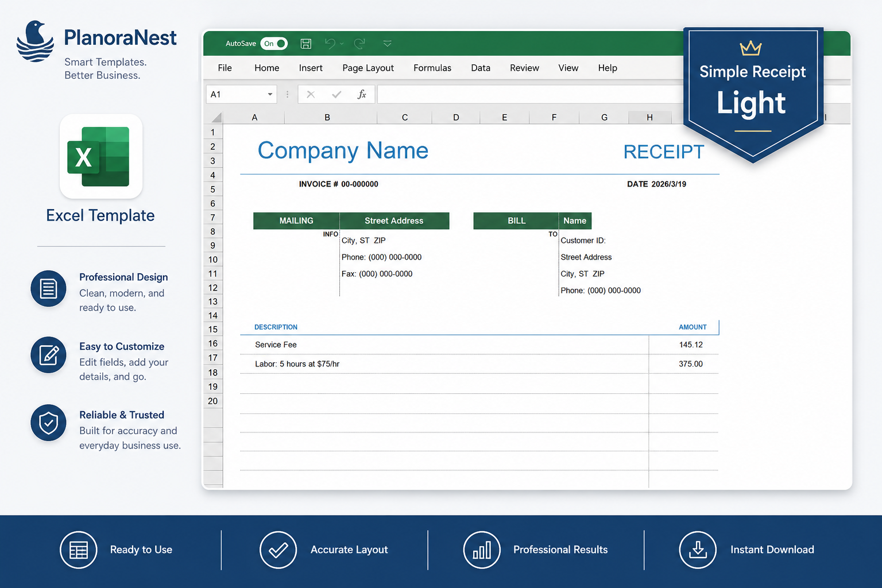
Task: Click the green Name header cell
Action: pyautogui.click(x=575, y=221)
